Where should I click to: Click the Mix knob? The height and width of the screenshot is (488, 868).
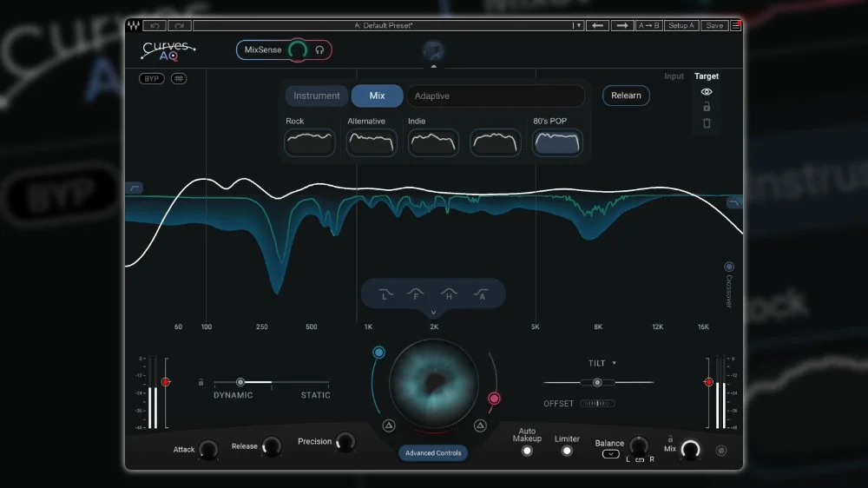point(690,450)
